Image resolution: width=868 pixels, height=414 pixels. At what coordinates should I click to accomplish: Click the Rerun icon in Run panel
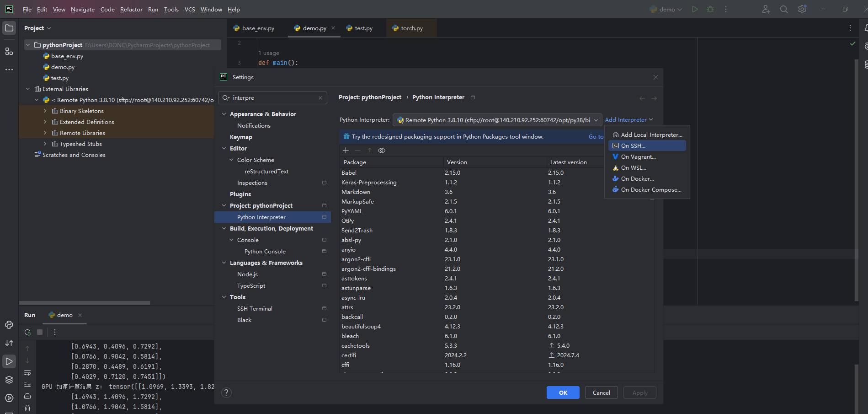(28, 332)
